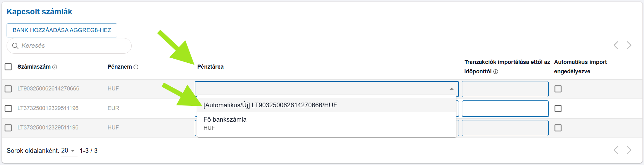Go to previous page using top arrow
Viewport: 644px width, 165px height.
click(x=616, y=46)
